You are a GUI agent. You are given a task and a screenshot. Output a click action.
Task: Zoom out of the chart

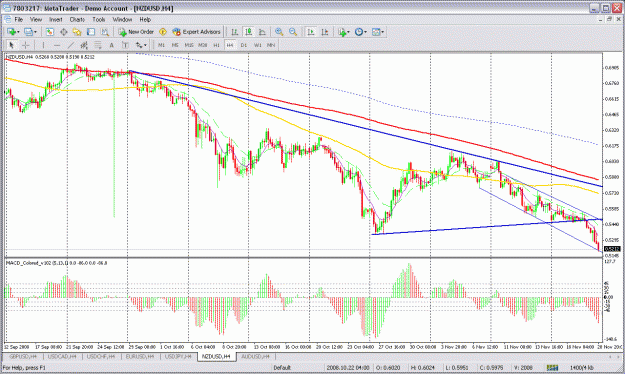pos(293,32)
